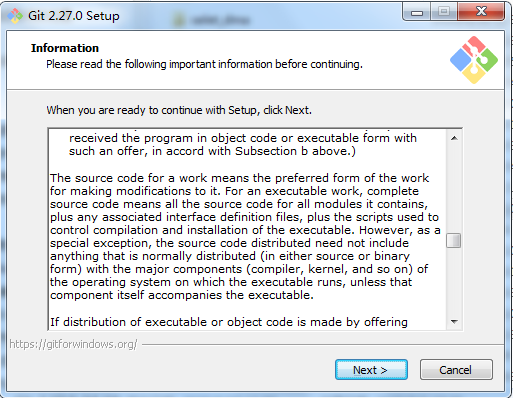Image resolution: width=513 pixels, height=398 pixels.
Task: Click the bold "Information" heading
Action: pyautogui.click(x=65, y=48)
